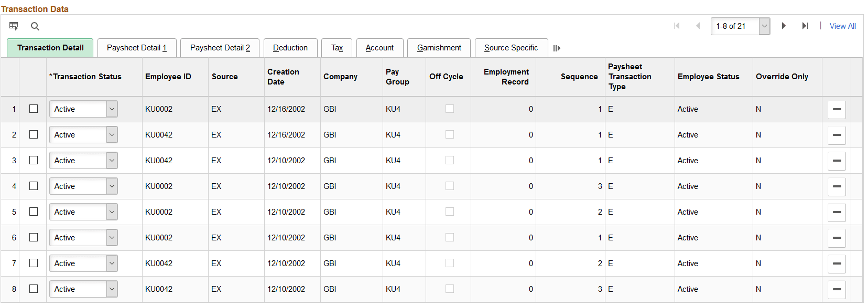Select the checkbox for row 1
The image size is (868, 306).
(34, 109)
